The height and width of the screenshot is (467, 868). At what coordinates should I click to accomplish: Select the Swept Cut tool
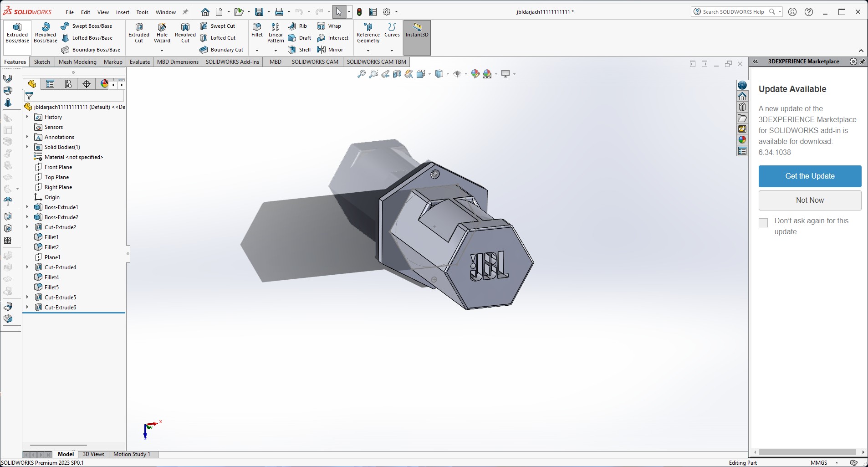[x=218, y=26]
